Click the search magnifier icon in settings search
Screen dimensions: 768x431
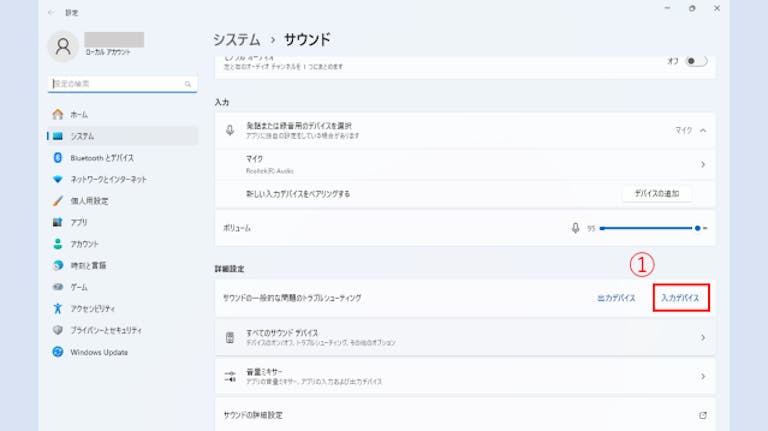tap(188, 84)
